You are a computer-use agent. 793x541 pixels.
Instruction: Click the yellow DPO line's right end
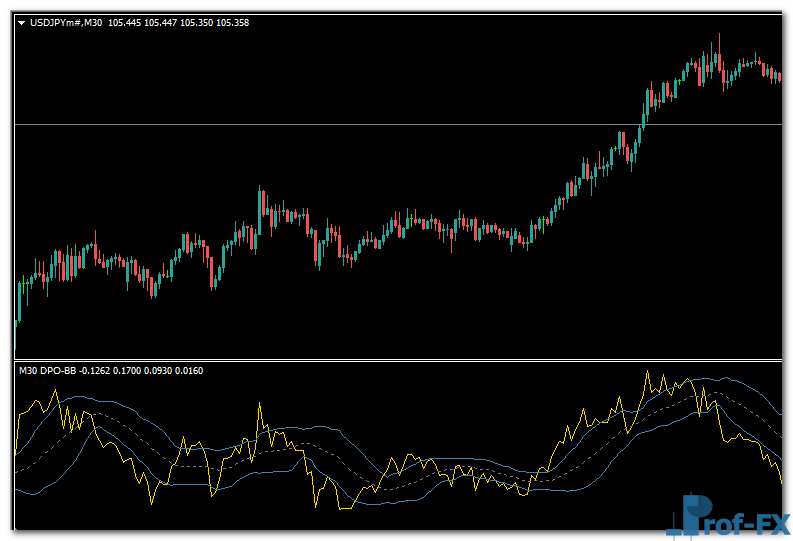(x=781, y=482)
